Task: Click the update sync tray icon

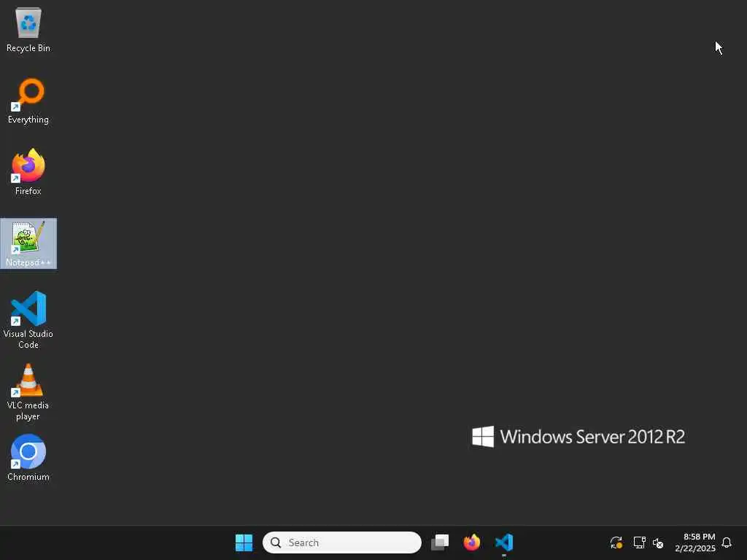Action: 616,542
